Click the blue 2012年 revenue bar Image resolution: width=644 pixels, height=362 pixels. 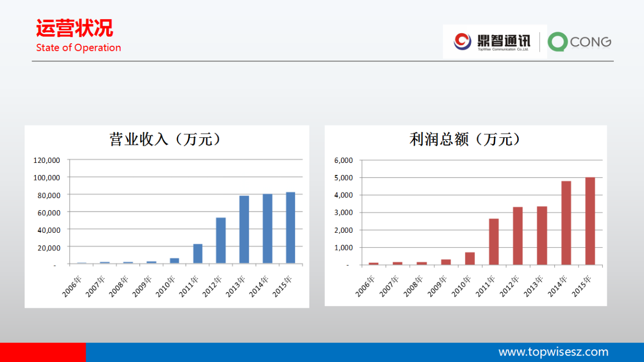[221, 240]
